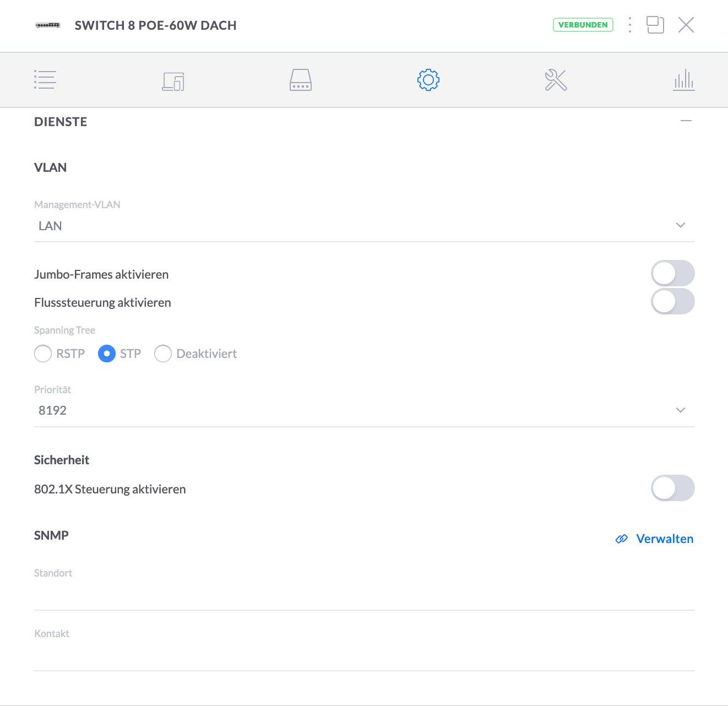728x706 pixels.
Task: Select the gear configuration tab
Action: [428, 80]
